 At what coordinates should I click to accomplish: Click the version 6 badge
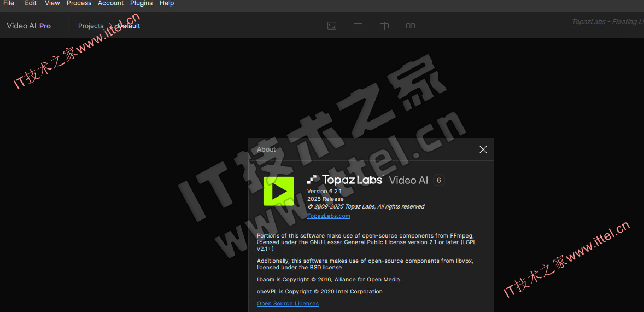(438, 180)
